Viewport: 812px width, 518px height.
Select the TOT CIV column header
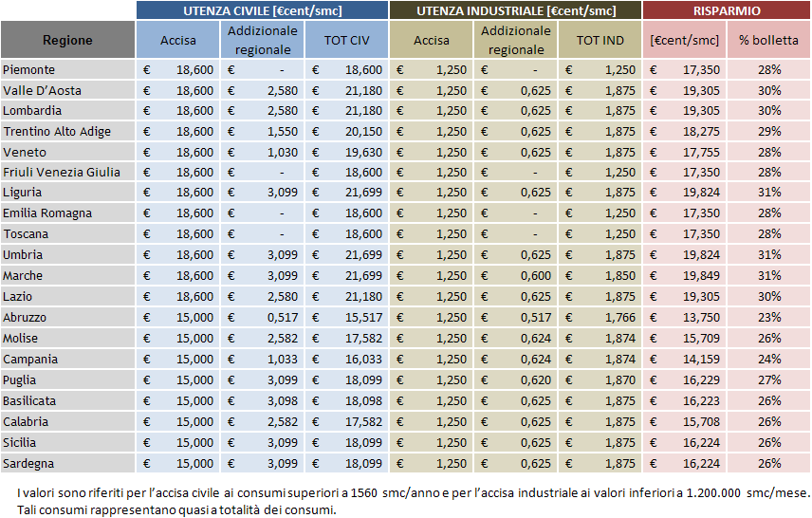click(x=346, y=40)
